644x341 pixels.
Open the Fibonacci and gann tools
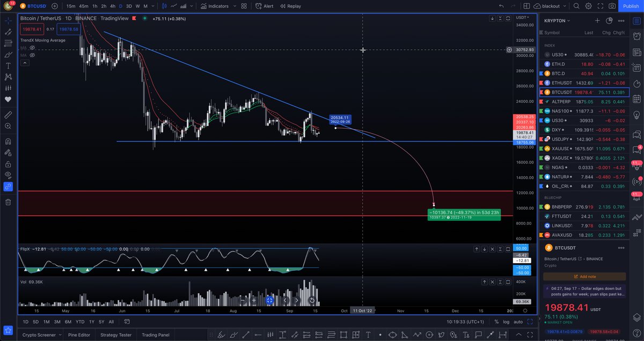(8, 43)
